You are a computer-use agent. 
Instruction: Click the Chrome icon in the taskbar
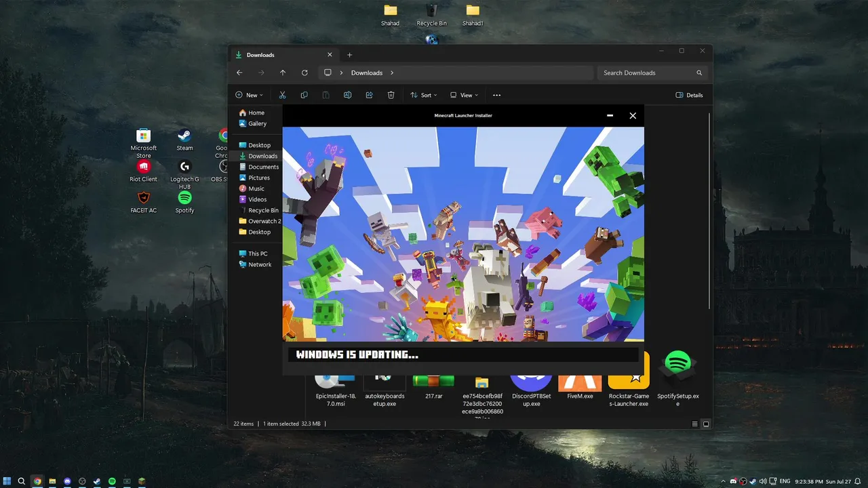point(37,481)
